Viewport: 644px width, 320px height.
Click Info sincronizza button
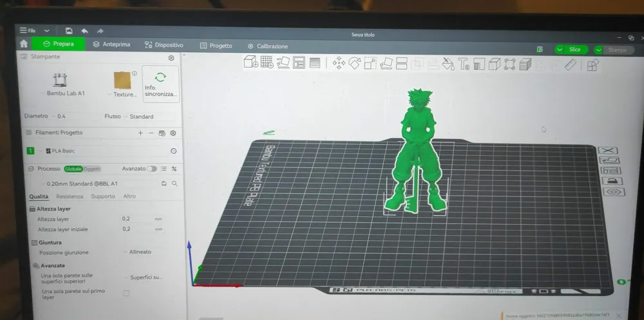160,84
